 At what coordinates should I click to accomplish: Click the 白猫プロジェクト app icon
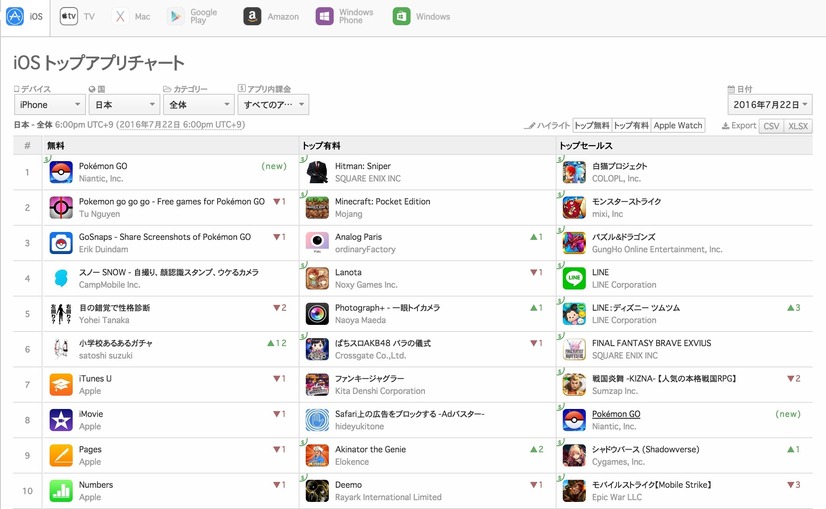(x=574, y=172)
